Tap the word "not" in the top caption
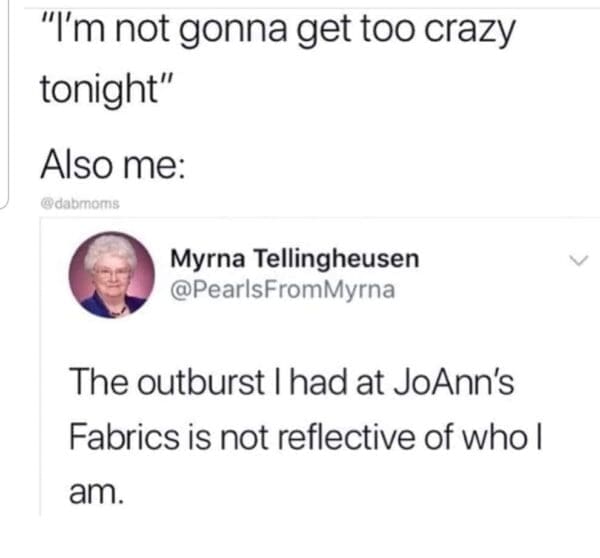Image resolution: width=600 pixels, height=558 pixels. tap(142, 29)
